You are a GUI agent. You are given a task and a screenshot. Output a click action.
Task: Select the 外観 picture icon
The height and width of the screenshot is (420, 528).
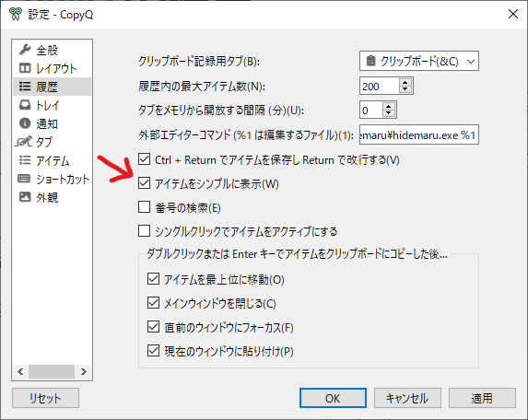coord(25,196)
